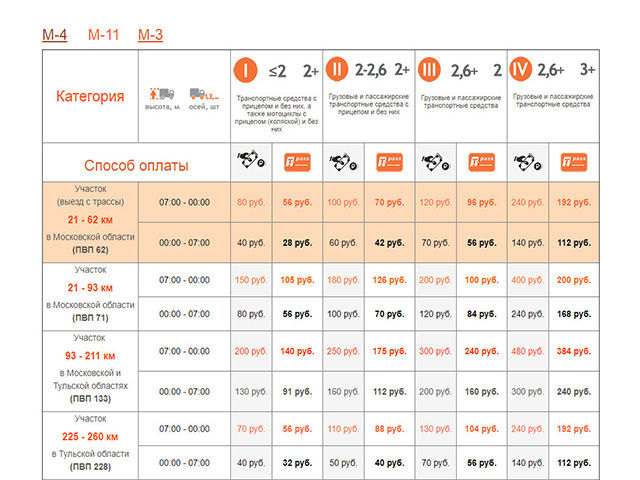Click the '2-2,6' height label in category II

coord(371,70)
